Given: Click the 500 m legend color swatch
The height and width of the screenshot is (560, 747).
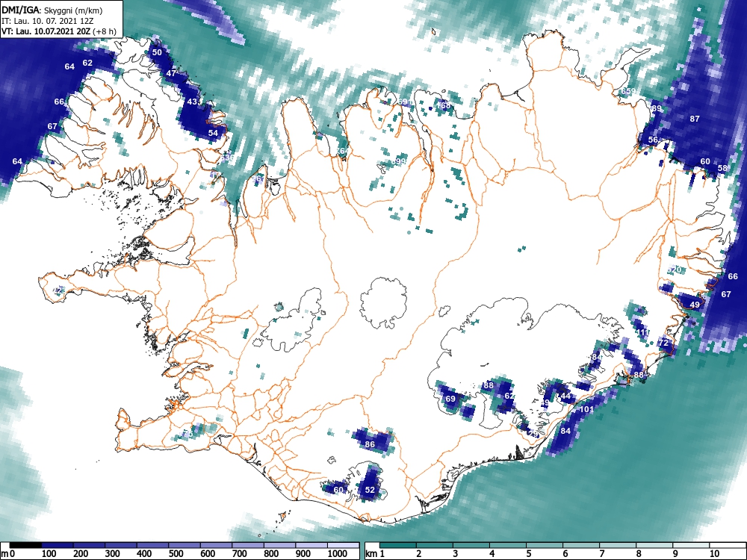Looking at the screenshot, I should pos(185,545).
